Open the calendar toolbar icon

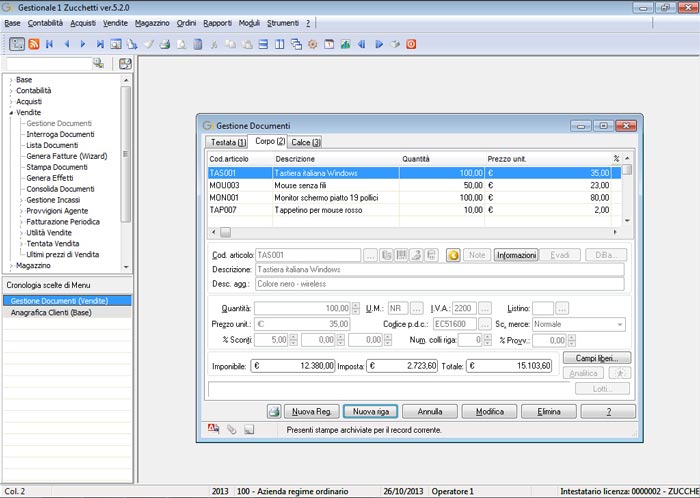point(329,44)
